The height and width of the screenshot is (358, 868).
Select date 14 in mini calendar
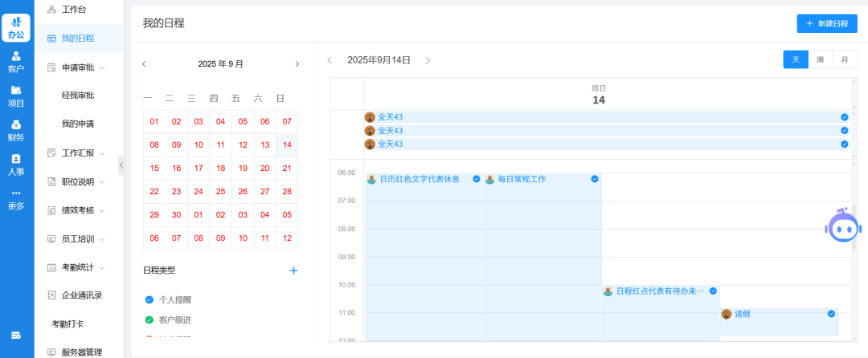[x=287, y=144]
